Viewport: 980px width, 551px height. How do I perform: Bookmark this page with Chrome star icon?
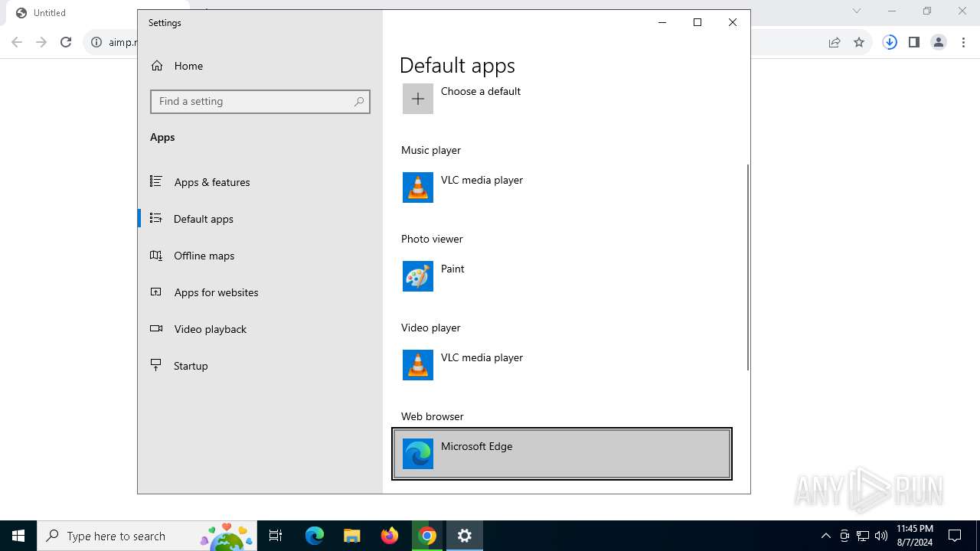[x=859, y=42]
